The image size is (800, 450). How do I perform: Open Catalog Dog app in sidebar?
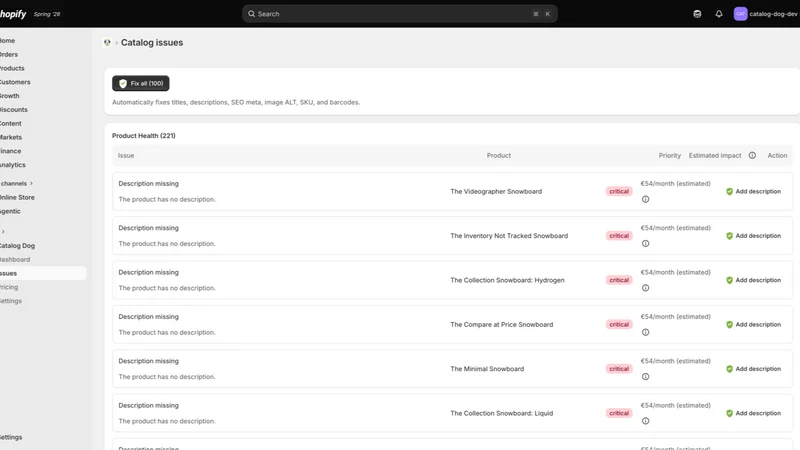(x=17, y=246)
